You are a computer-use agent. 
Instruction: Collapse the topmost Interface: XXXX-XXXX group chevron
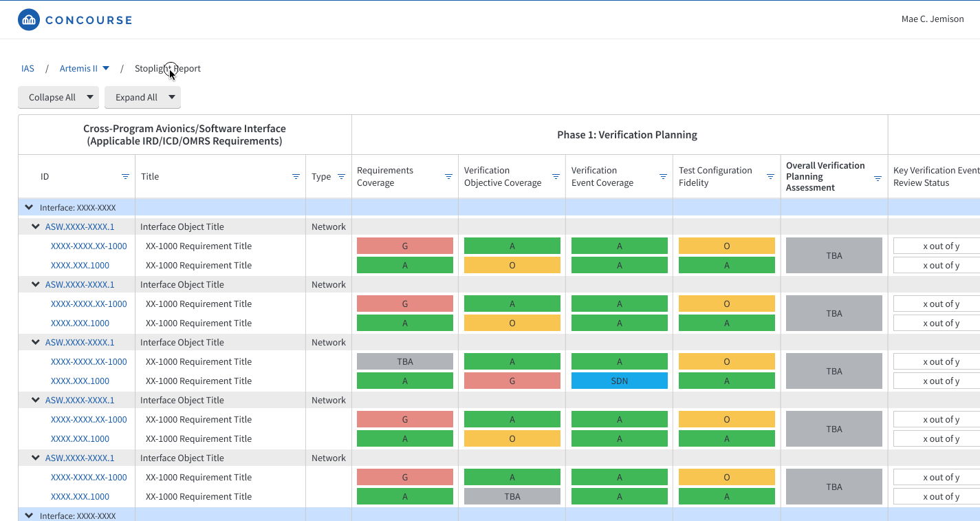point(29,207)
